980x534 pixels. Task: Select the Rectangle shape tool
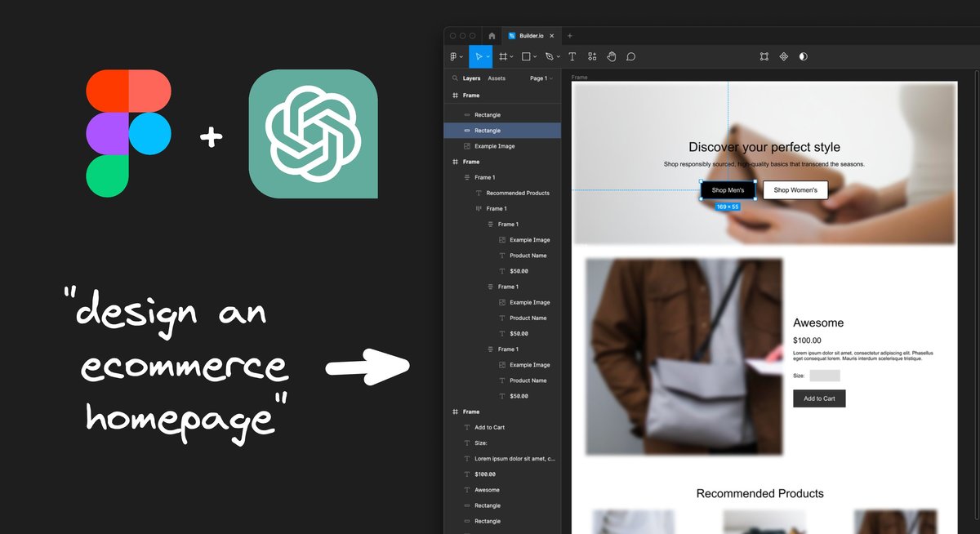(525, 56)
